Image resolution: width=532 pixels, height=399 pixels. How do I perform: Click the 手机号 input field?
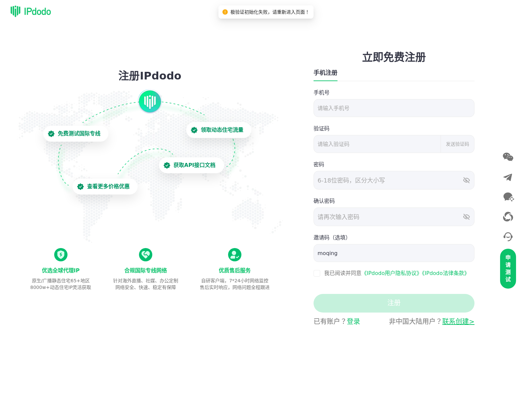click(394, 108)
